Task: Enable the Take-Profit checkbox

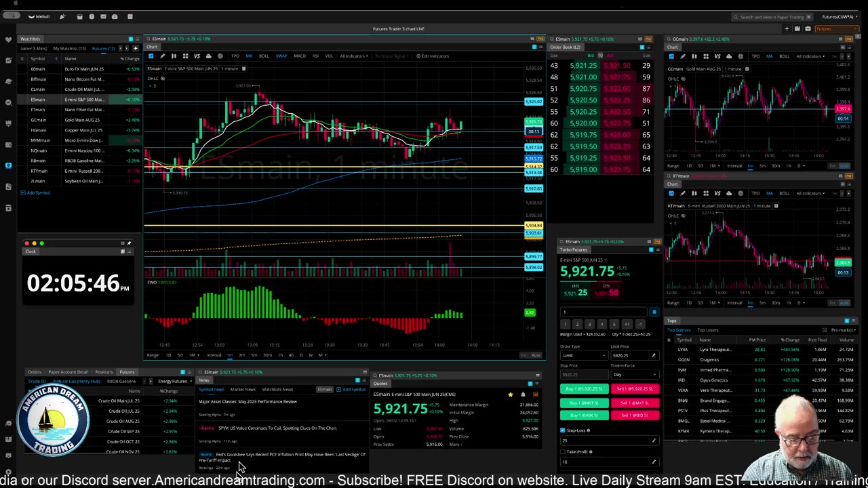Action: click(x=563, y=451)
